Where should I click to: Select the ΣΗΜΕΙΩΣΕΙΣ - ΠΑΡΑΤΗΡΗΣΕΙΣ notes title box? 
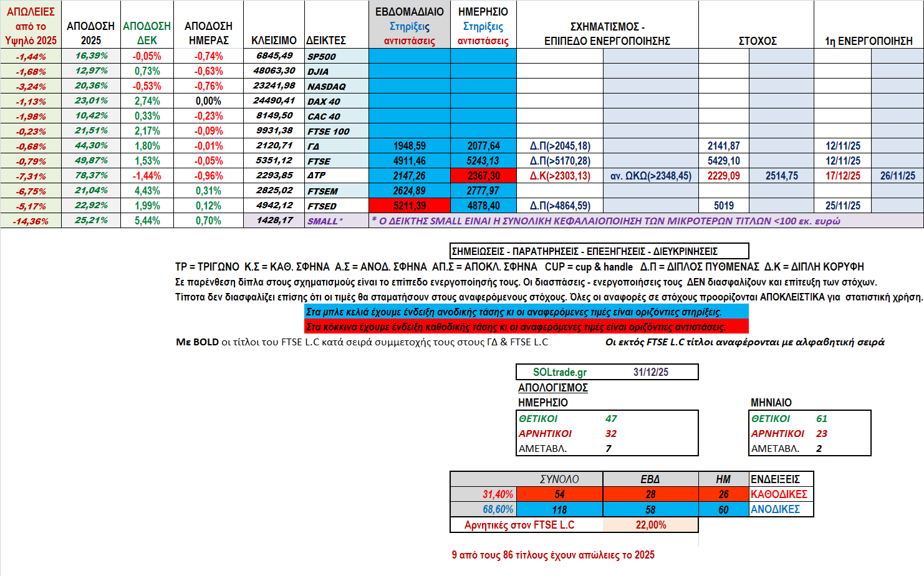(x=599, y=251)
